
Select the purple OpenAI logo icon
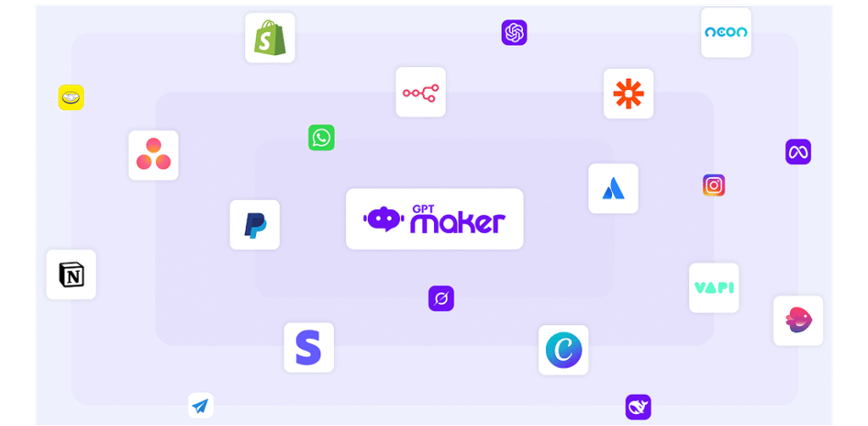click(515, 33)
